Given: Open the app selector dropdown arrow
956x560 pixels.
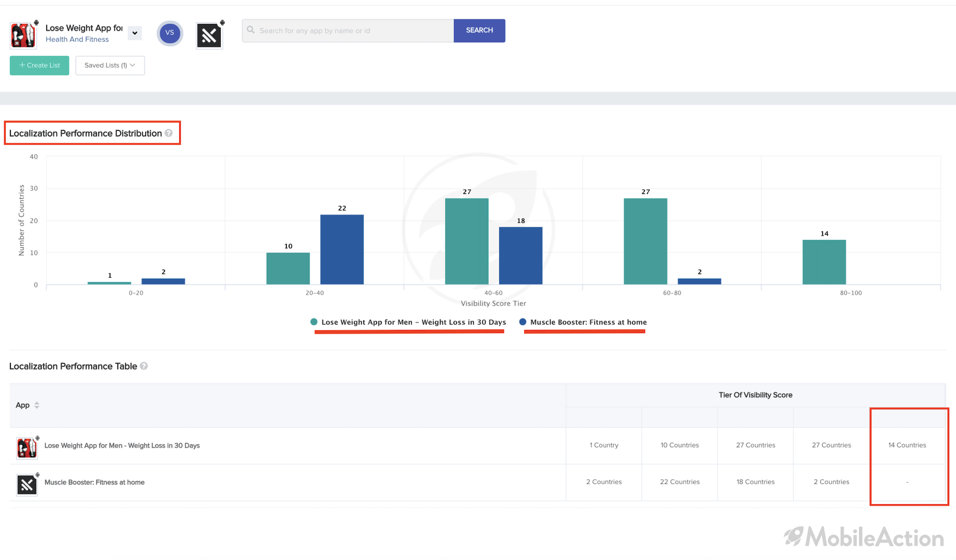Looking at the screenshot, I should [x=134, y=33].
